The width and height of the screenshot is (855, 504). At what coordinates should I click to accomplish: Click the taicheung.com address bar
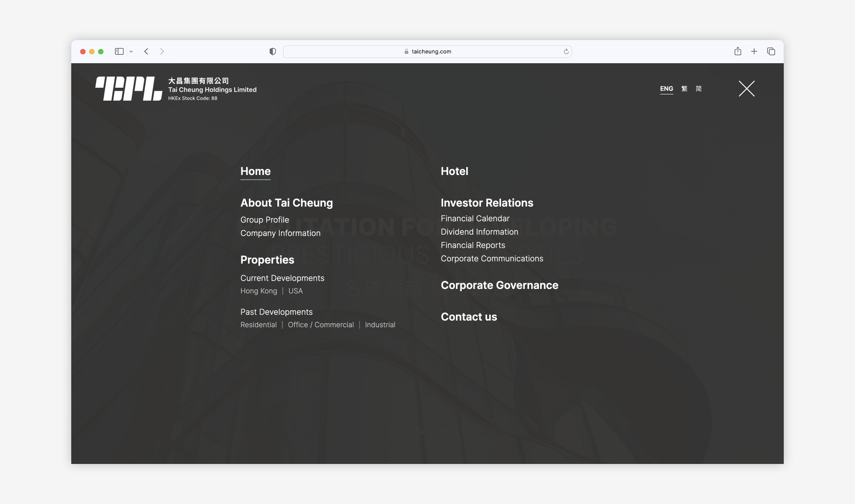pos(427,52)
